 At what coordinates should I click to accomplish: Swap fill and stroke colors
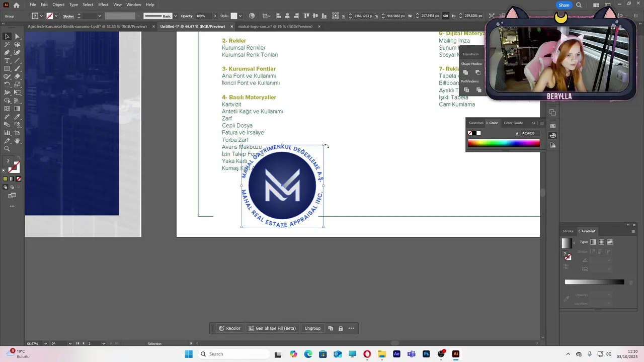pyautogui.click(x=19, y=157)
